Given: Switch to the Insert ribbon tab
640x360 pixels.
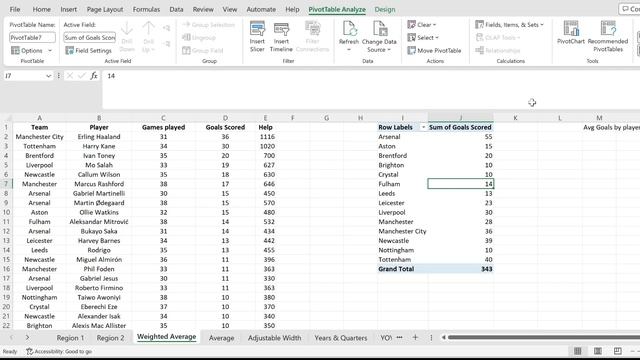Looking at the screenshot, I should 69,9.
